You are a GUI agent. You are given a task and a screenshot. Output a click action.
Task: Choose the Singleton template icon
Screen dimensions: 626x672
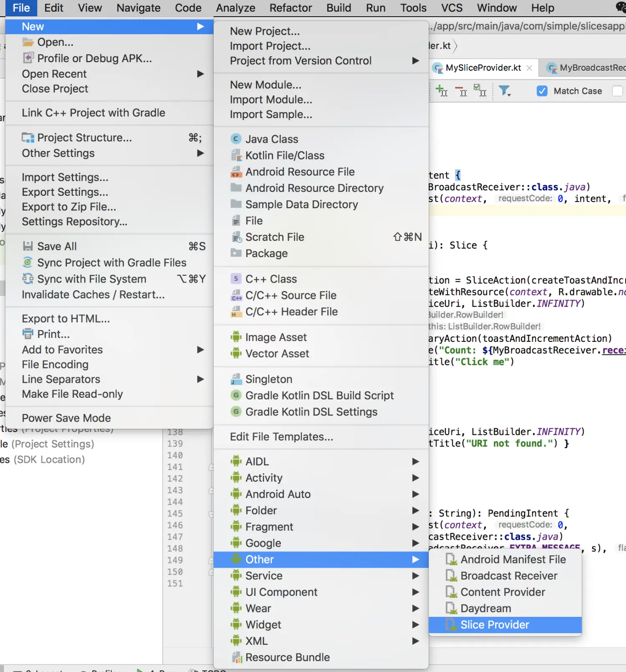click(236, 379)
